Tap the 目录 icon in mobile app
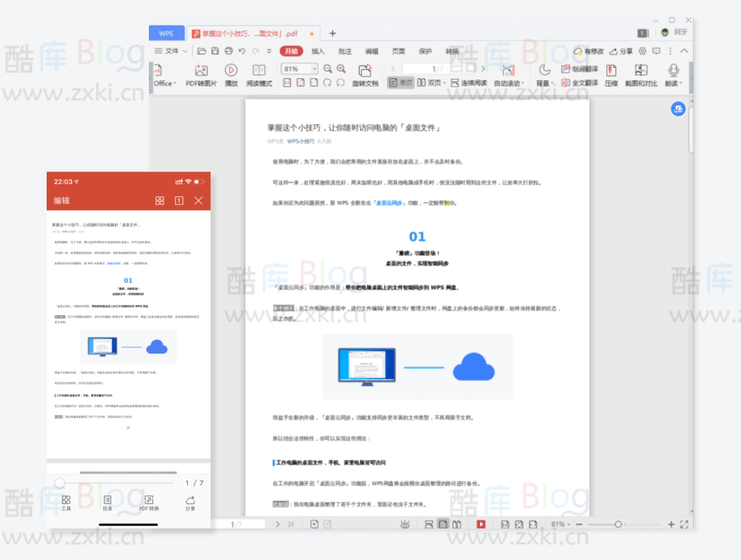Image resolution: width=741 pixels, height=560 pixels. point(107,500)
